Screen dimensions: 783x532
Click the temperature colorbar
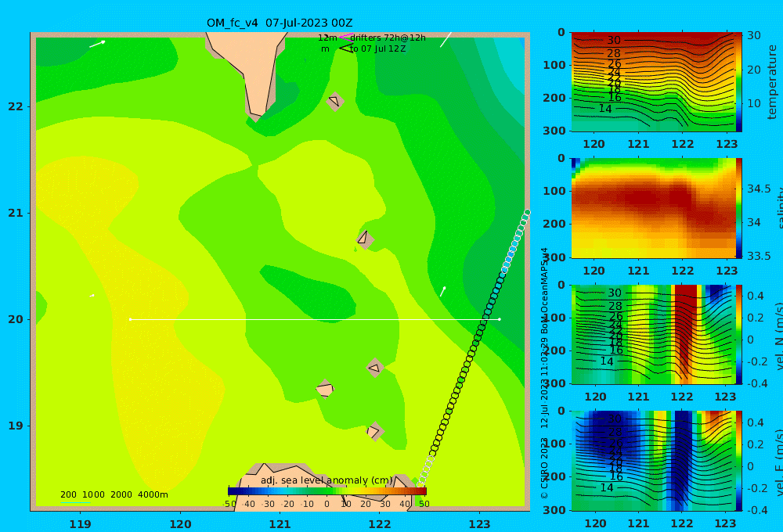[x=739, y=82]
